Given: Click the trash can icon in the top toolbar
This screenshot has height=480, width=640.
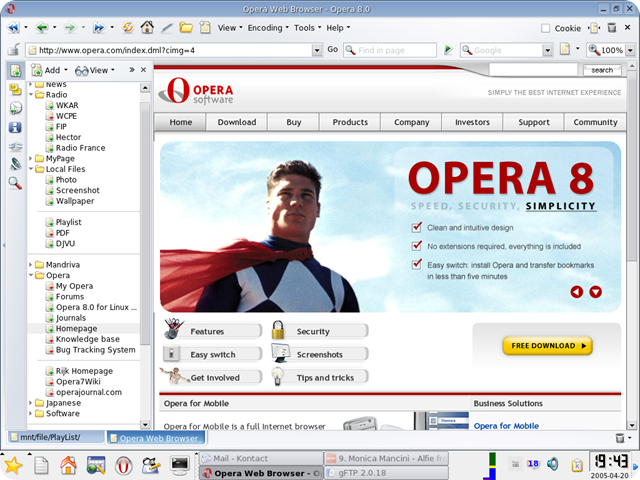Looking at the screenshot, I should coord(611,28).
